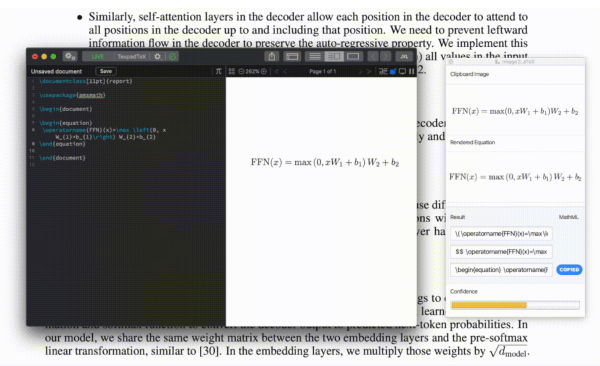Click the pi symbol insert icon
This screenshot has width=600, height=366.
[x=218, y=71]
